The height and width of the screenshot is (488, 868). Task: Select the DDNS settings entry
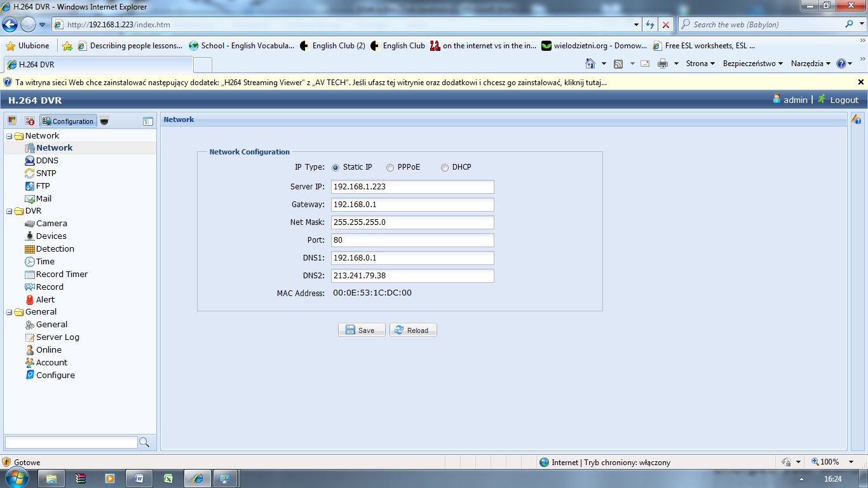pyautogui.click(x=46, y=160)
